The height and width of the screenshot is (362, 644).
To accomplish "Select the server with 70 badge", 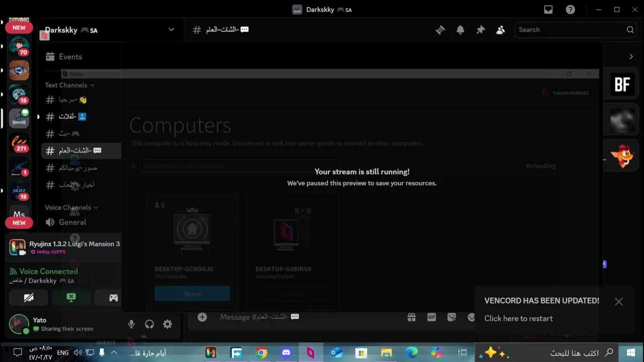I will tap(19, 46).
